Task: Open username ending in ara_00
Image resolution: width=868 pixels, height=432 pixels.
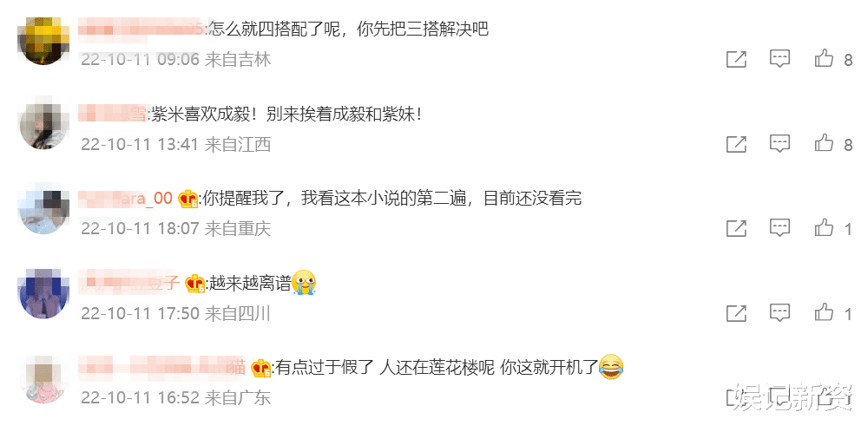Action: 125,199
